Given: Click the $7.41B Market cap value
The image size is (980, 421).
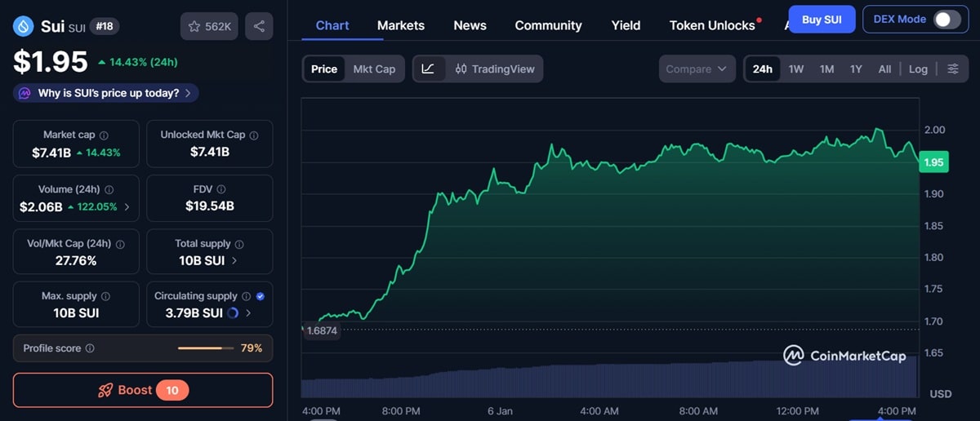Looking at the screenshot, I should [x=51, y=153].
